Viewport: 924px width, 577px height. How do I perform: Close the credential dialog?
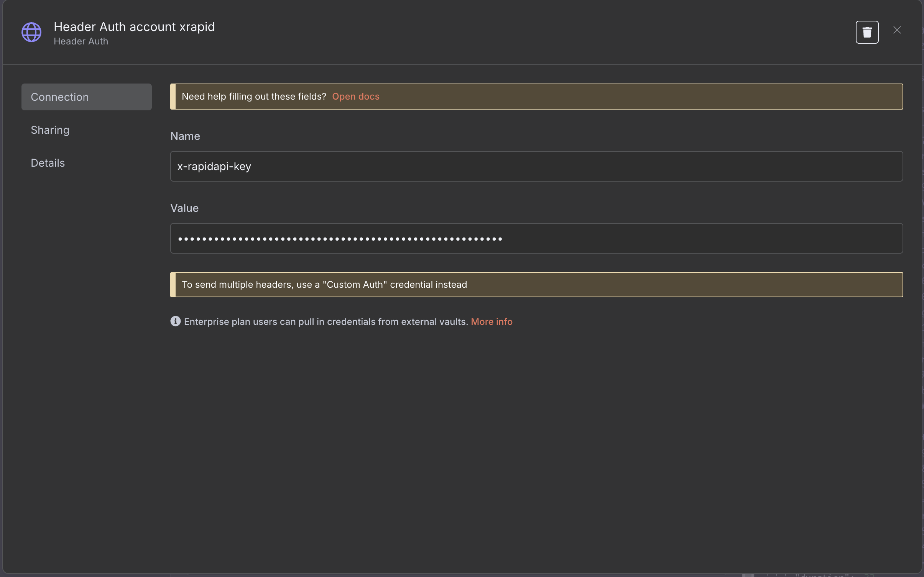tap(897, 30)
